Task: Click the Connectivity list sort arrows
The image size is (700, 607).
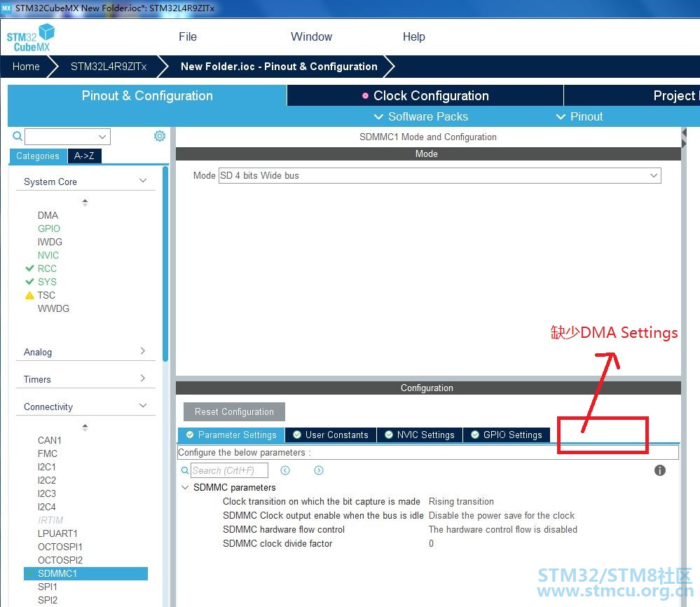Action: (85, 428)
